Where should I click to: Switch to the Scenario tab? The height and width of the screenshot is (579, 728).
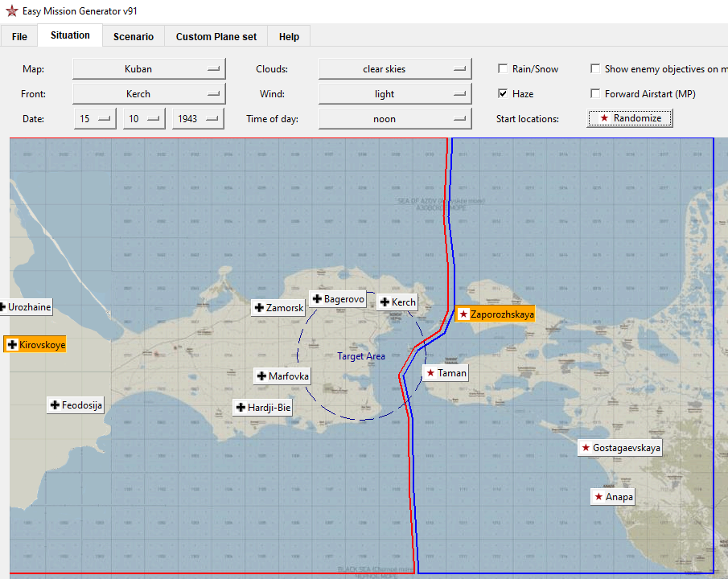[133, 36]
